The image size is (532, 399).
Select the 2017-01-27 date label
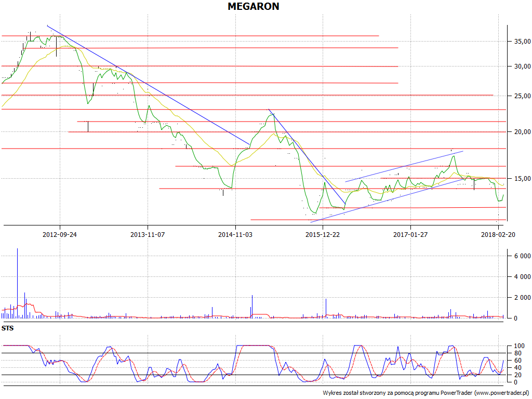(410, 234)
